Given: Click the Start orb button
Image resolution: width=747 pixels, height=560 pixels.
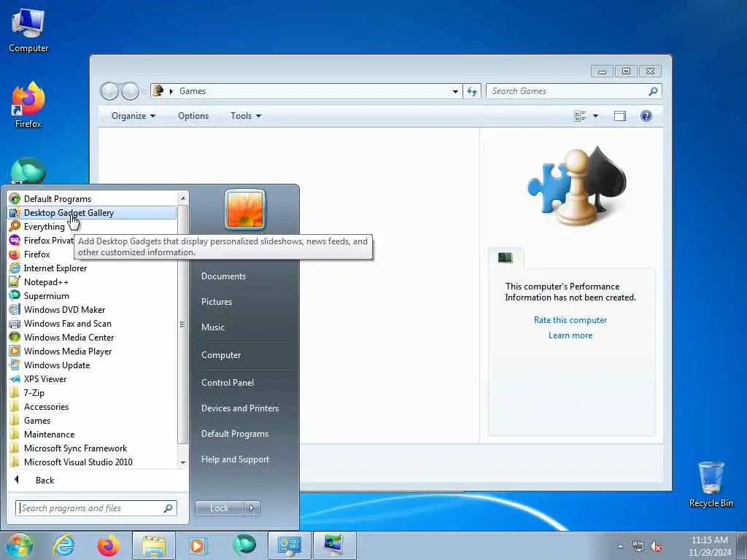Looking at the screenshot, I should (20, 545).
